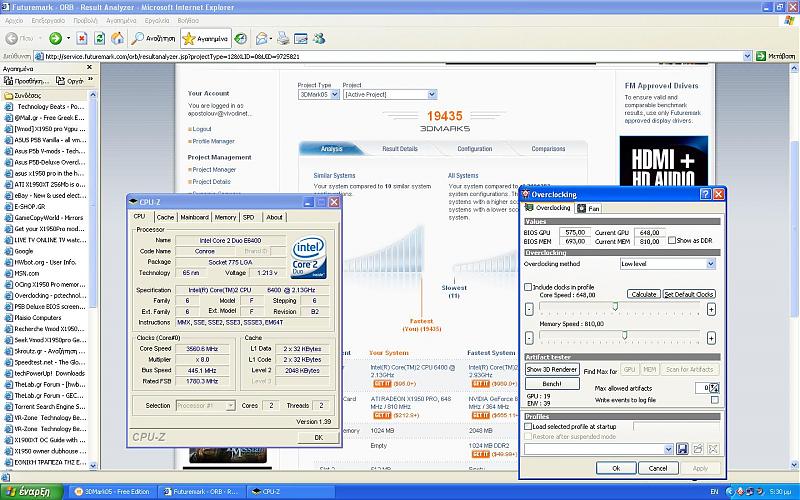Stop loading with the red X toolbar icon

pyautogui.click(x=82, y=38)
